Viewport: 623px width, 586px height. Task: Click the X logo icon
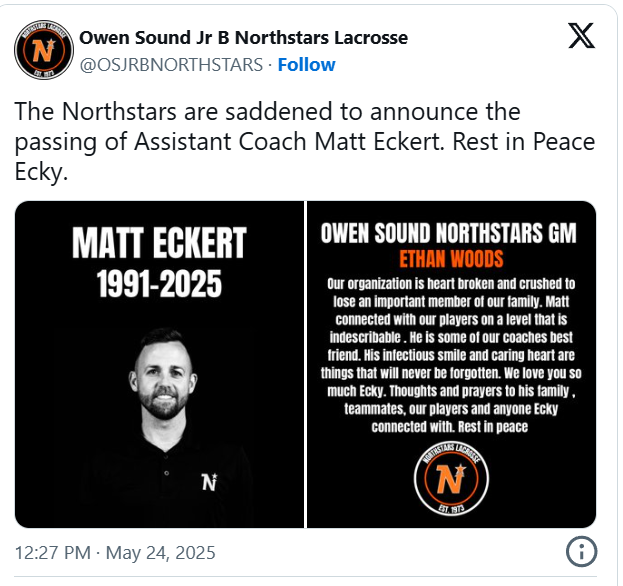(x=580, y=36)
